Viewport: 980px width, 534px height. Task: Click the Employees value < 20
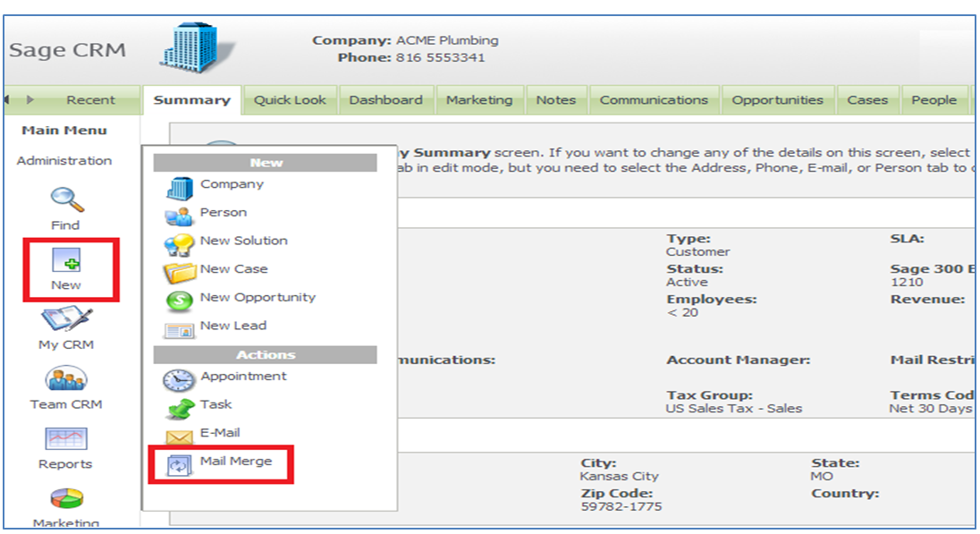coord(682,313)
